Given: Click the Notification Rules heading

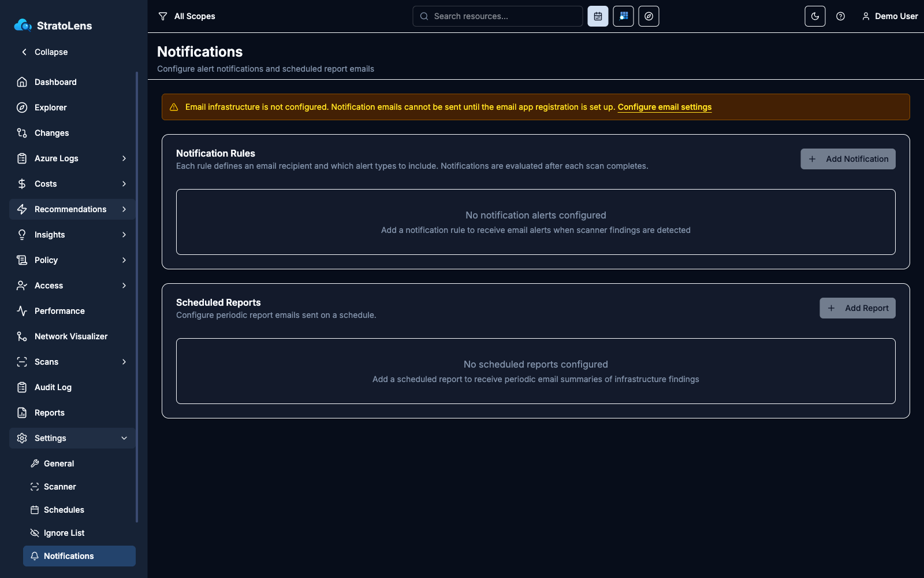Looking at the screenshot, I should click(x=215, y=153).
